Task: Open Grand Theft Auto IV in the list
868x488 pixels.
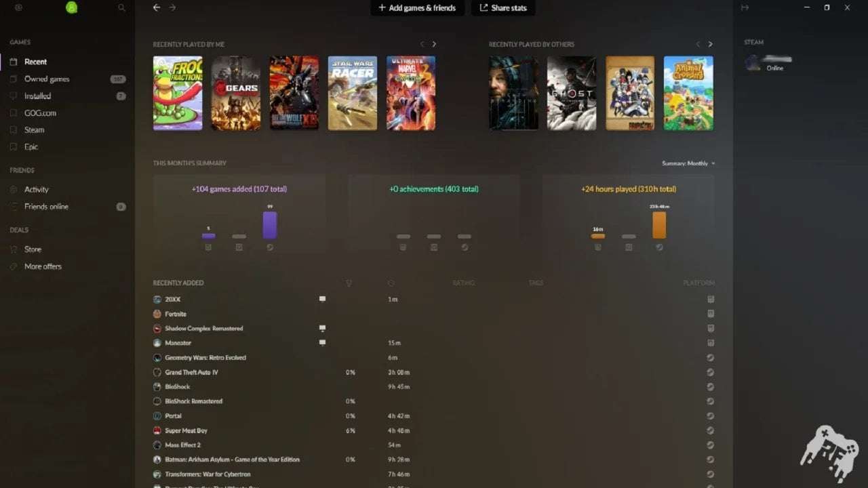Action: (x=192, y=373)
